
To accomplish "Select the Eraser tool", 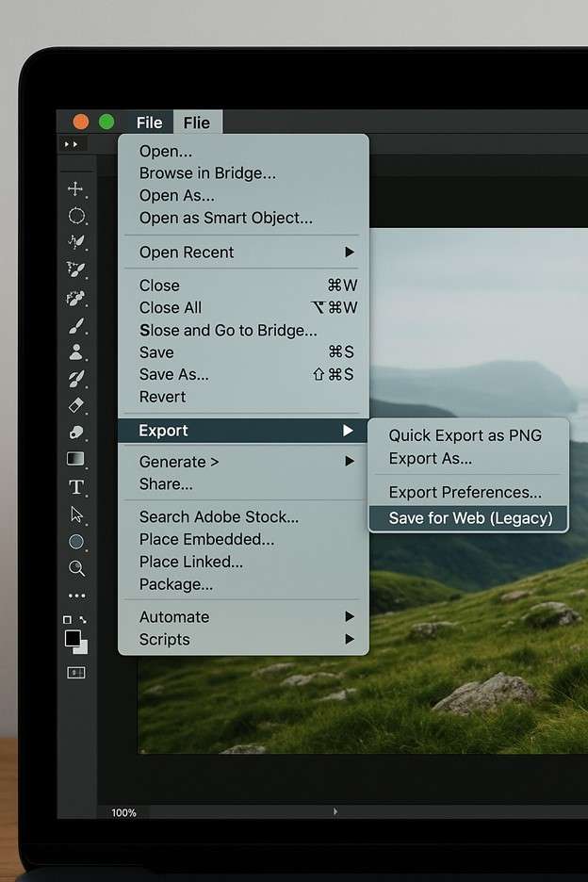I will [76, 405].
